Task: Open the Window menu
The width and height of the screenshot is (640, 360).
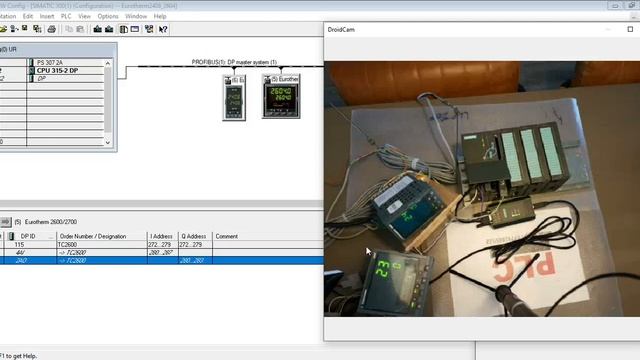Action: [x=136, y=16]
